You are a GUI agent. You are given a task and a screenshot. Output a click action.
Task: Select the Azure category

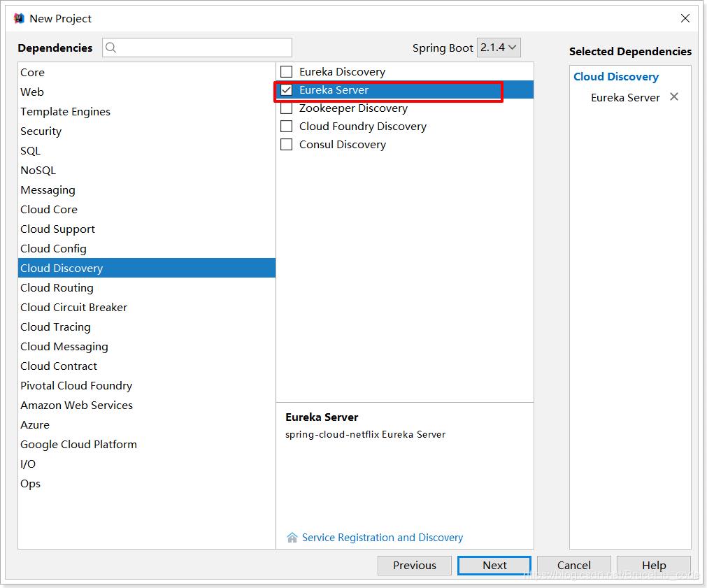(x=147, y=425)
